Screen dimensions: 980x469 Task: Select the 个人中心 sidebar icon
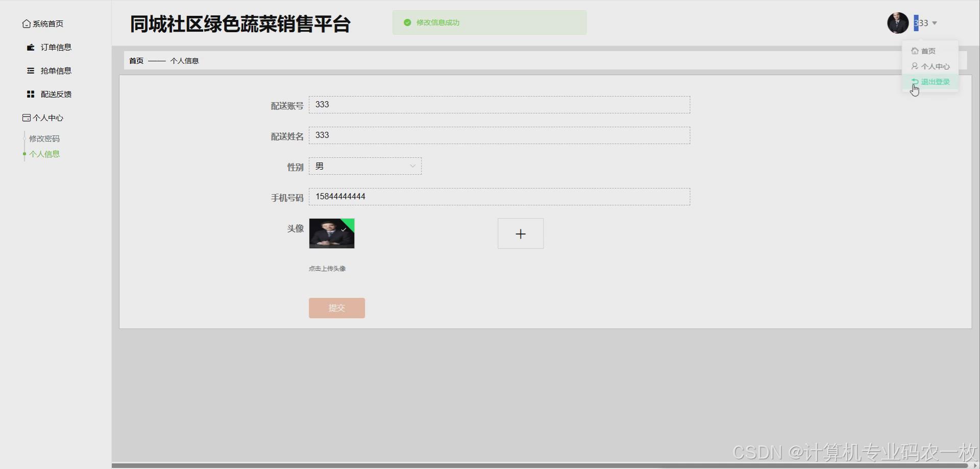click(26, 118)
